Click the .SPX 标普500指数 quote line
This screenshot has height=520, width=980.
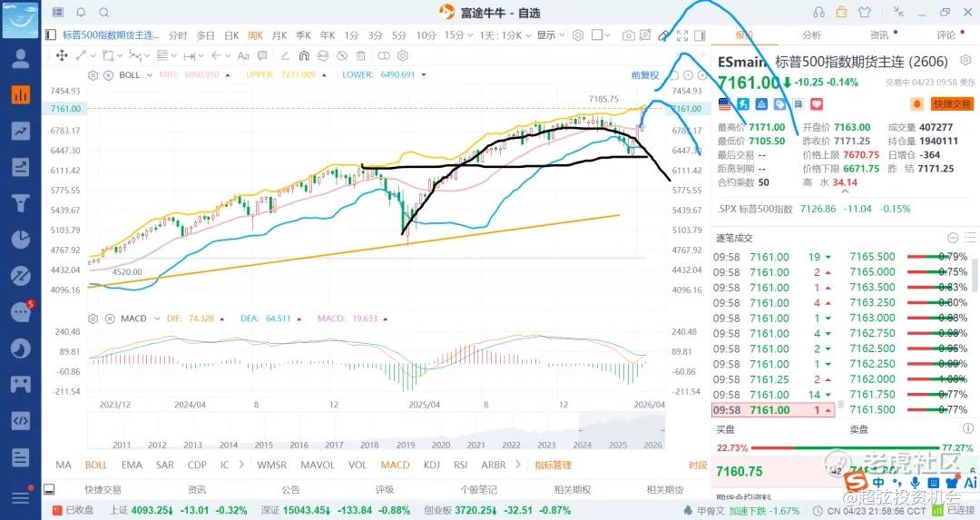coord(813,209)
